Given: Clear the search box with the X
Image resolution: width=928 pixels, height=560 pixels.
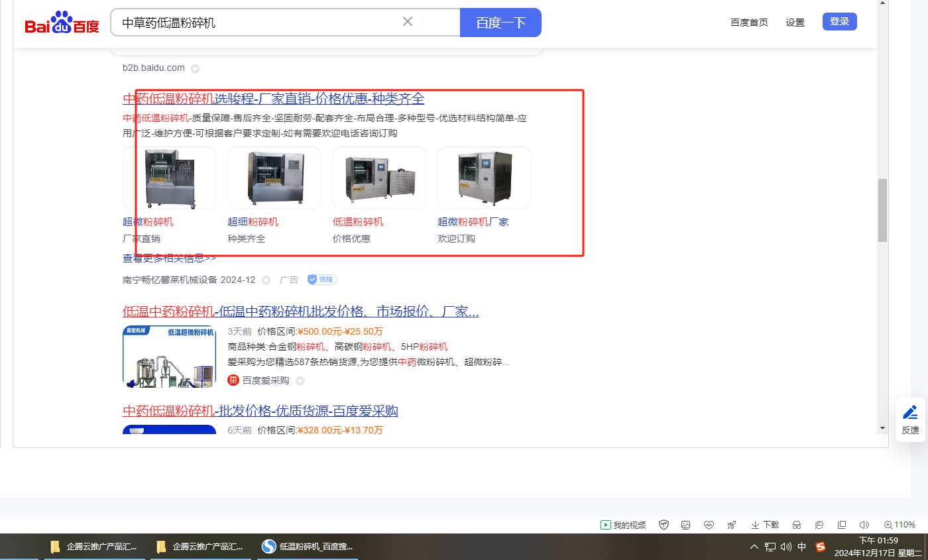Looking at the screenshot, I should [408, 21].
